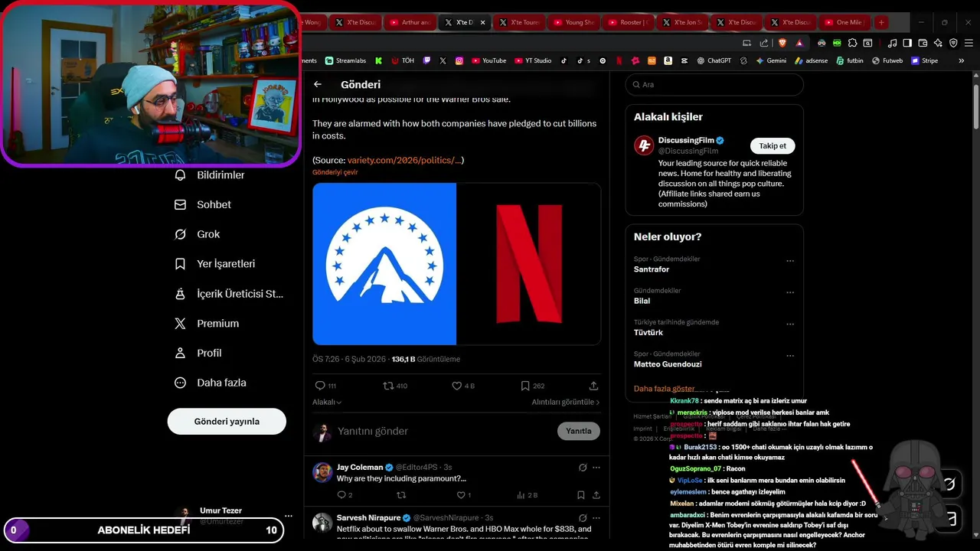This screenshot has height=551, width=980.
Task: Open Profil from the sidebar
Action: coord(198,353)
